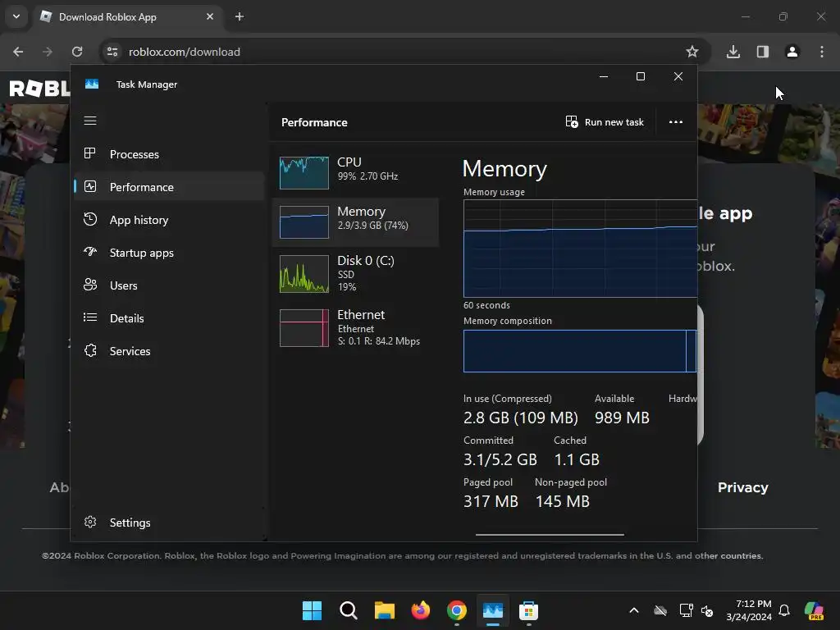The height and width of the screenshot is (630, 840).
Task: View site information icon in address bar
Action: tap(112, 52)
